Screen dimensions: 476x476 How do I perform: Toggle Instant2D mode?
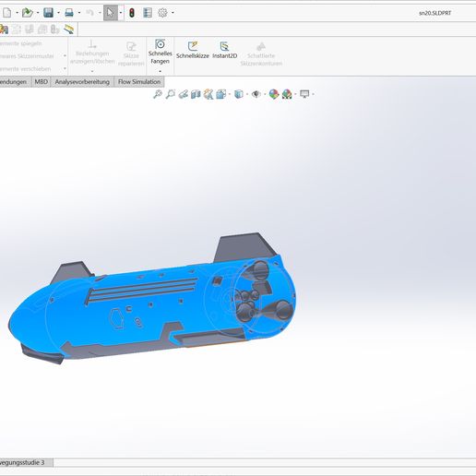point(224,51)
